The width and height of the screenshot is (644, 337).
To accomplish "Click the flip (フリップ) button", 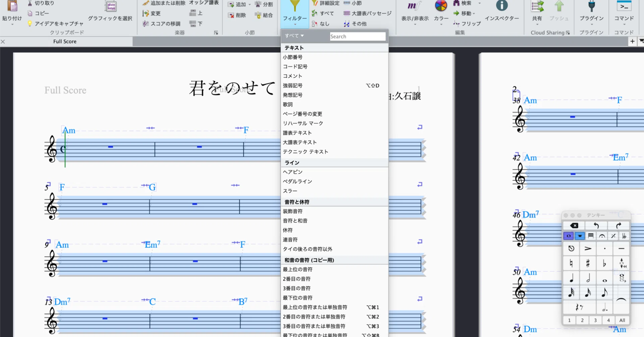I will (x=467, y=23).
